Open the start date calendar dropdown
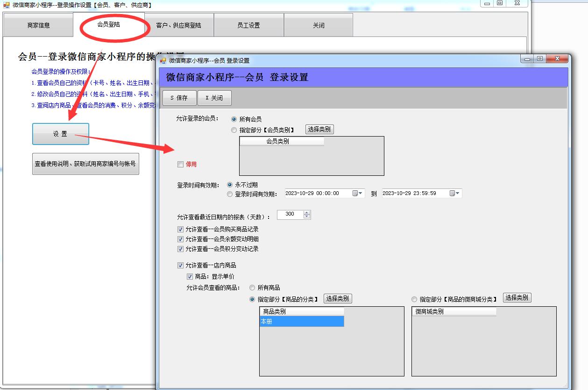 click(358, 193)
